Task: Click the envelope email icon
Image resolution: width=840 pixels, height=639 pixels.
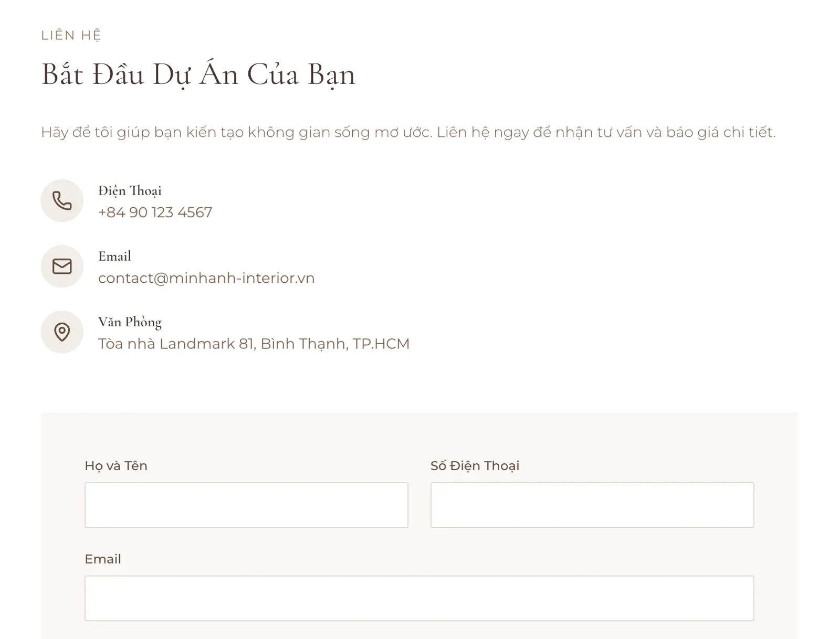Action: click(62, 267)
